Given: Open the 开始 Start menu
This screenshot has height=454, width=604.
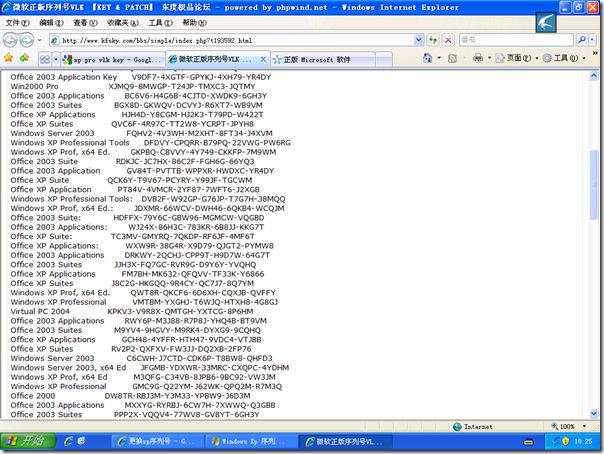Looking at the screenshot, I should (x=28, y=441).
